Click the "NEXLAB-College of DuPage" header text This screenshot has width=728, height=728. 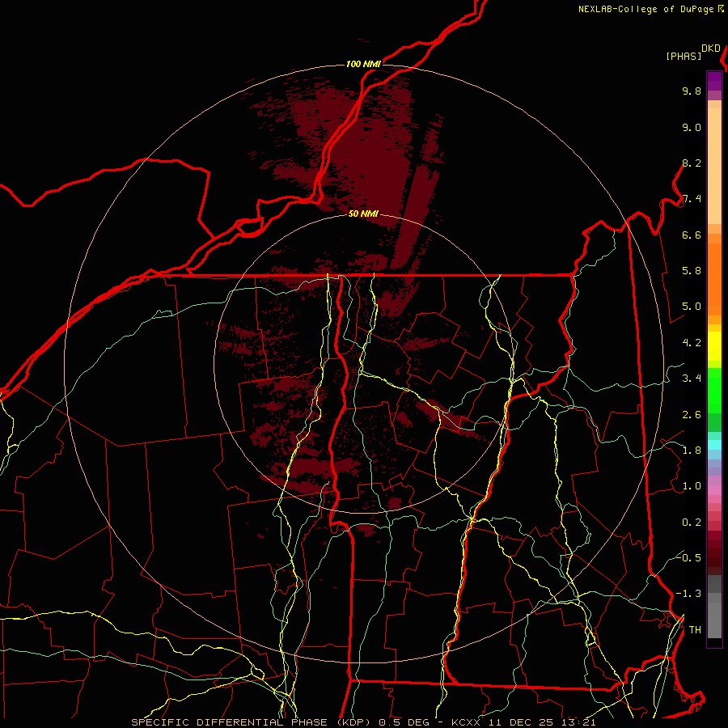point(645,9)
